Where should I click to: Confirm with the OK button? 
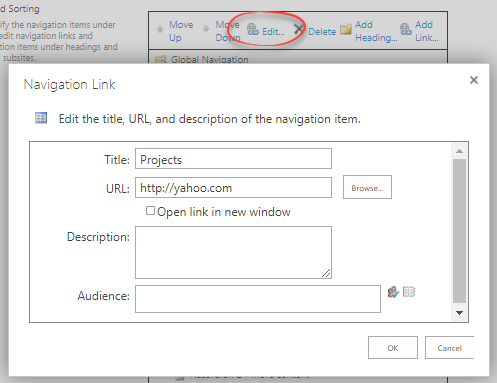[x=393, y=347]
